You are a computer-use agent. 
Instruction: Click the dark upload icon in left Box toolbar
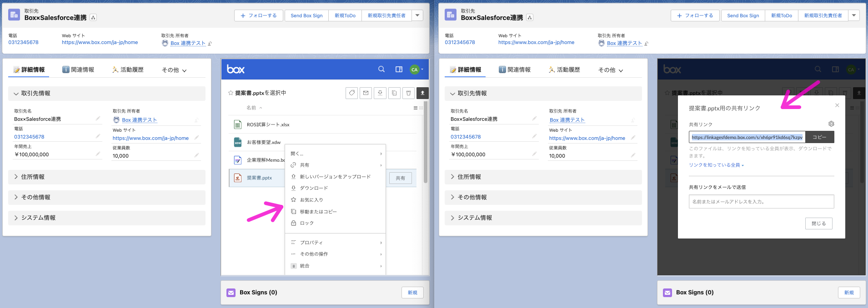(422, 93)
